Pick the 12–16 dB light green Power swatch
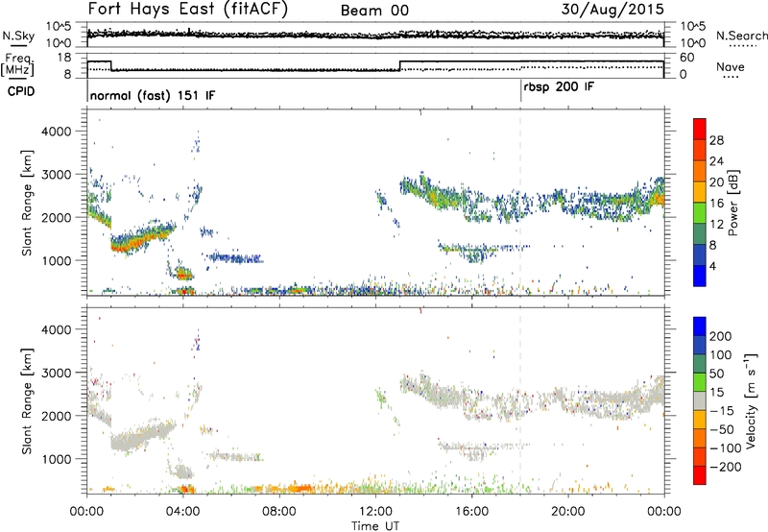This screenshot has width=768, height=532. pos(700,213)
